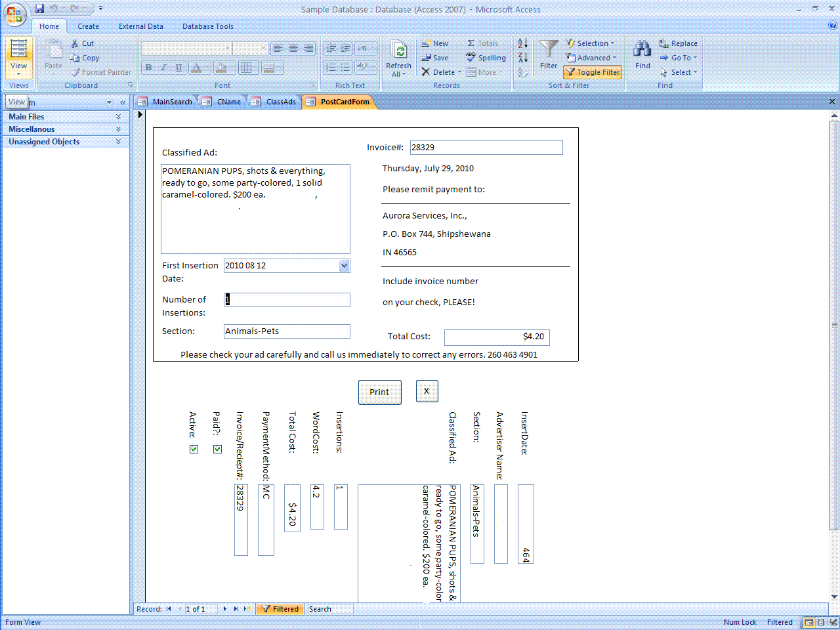The image size is (840, 630).
Task: Click Refresh All icon in Records
Action: click(x=398, y=51)
